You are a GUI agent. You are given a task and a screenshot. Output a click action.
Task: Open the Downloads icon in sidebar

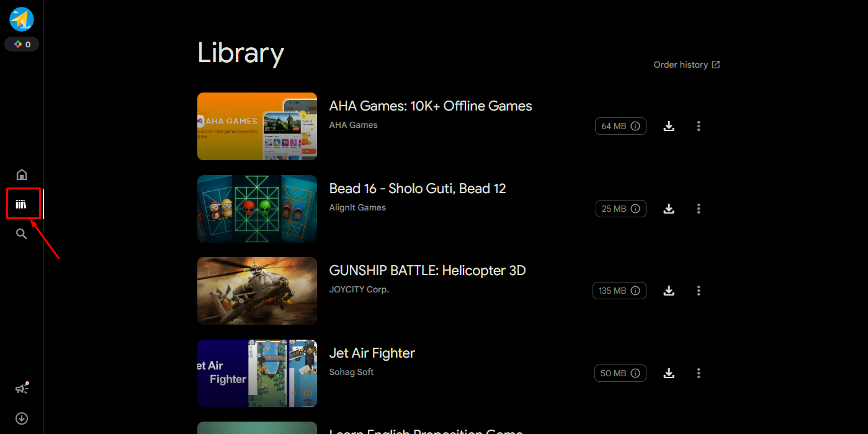(x=22, y=418)
